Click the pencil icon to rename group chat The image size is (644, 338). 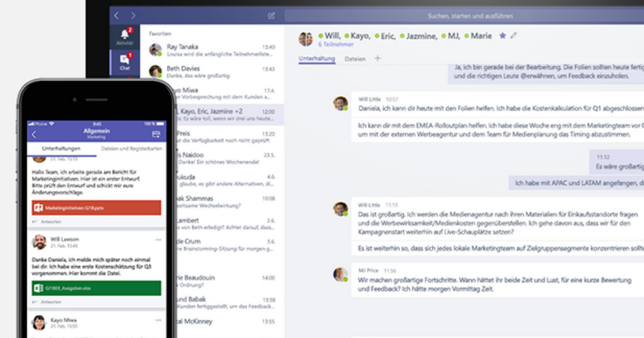point(514,36)
